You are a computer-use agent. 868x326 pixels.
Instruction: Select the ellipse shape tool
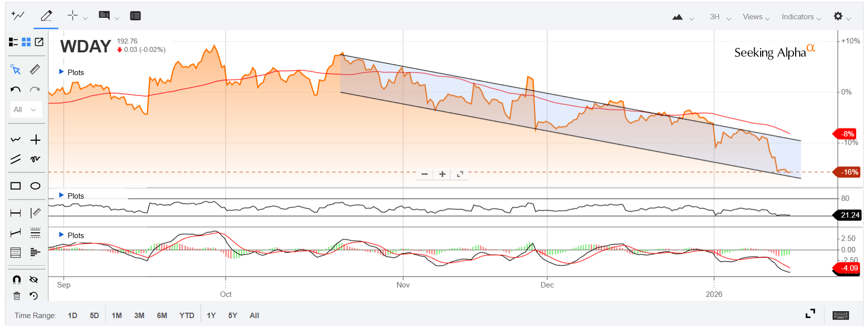click(35, 186)
